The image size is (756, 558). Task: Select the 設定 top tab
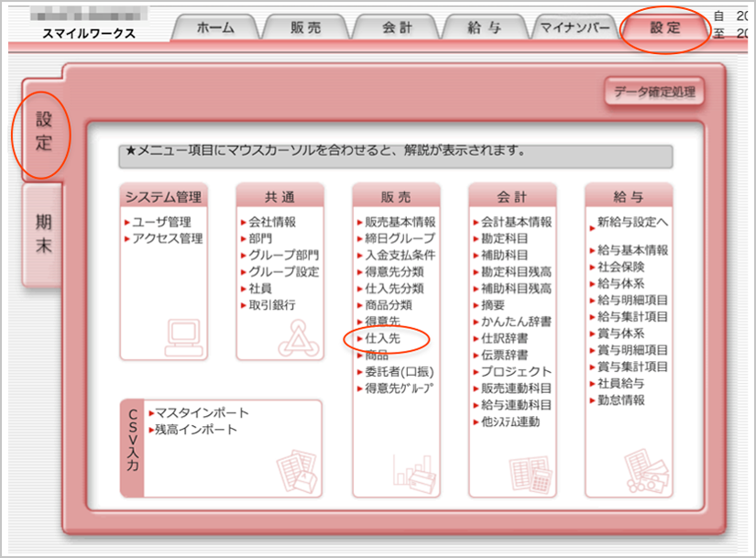tap(665, 28)
